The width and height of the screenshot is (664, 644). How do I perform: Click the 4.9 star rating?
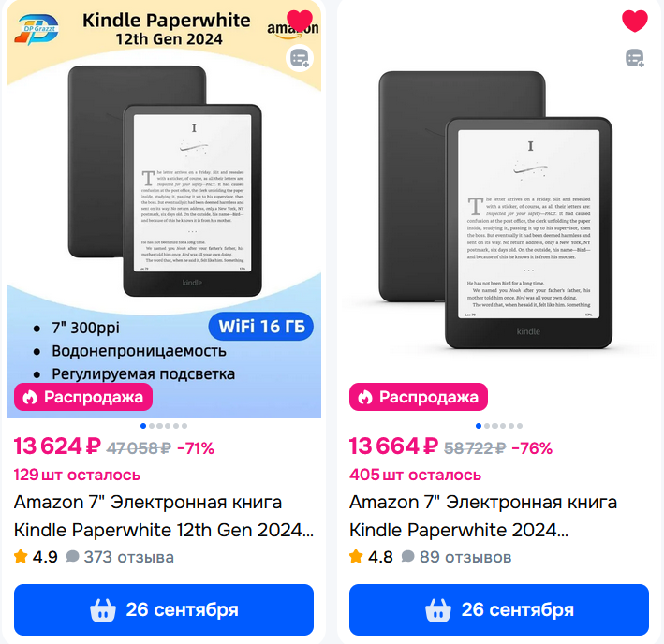click(x=36, y=556)
